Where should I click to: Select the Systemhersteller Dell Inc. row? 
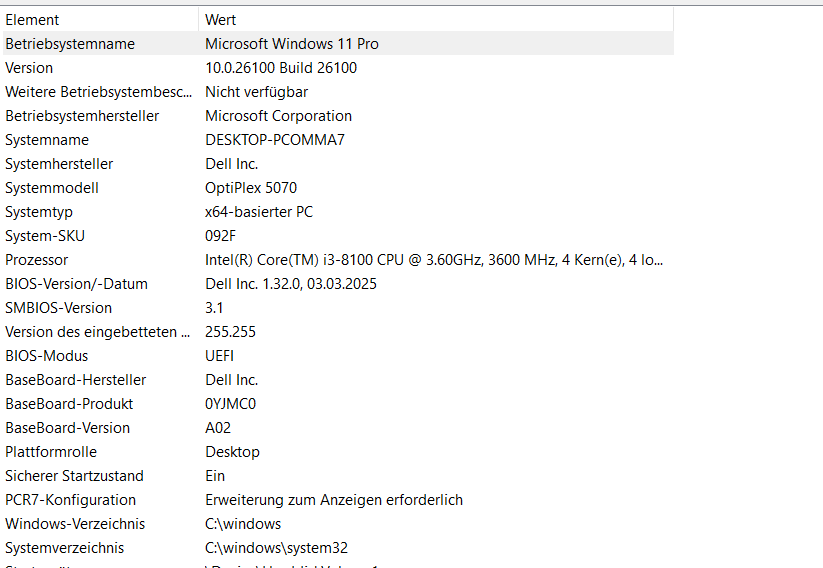(x=59, y=164)
